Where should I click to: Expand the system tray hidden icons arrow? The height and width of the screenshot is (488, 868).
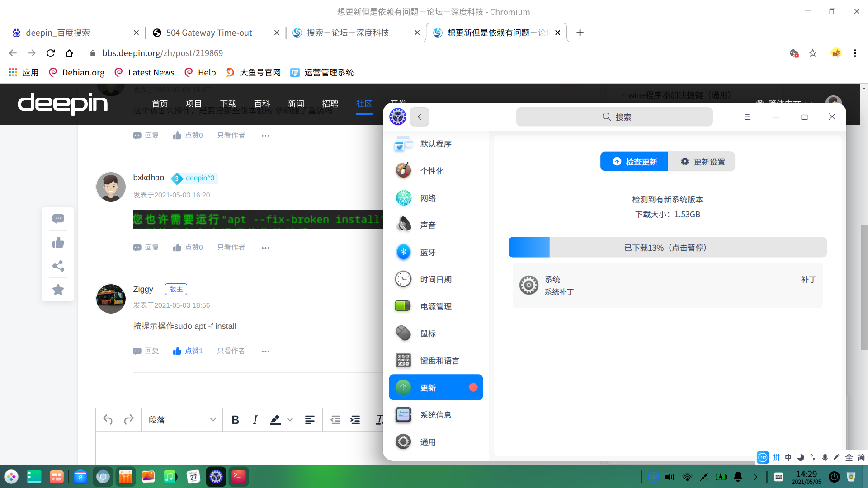755,477
